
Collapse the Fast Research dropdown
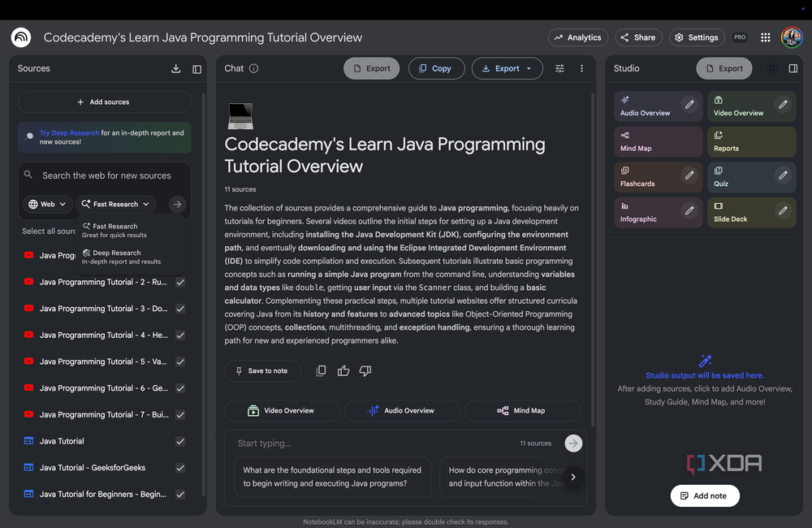(115, 204)
